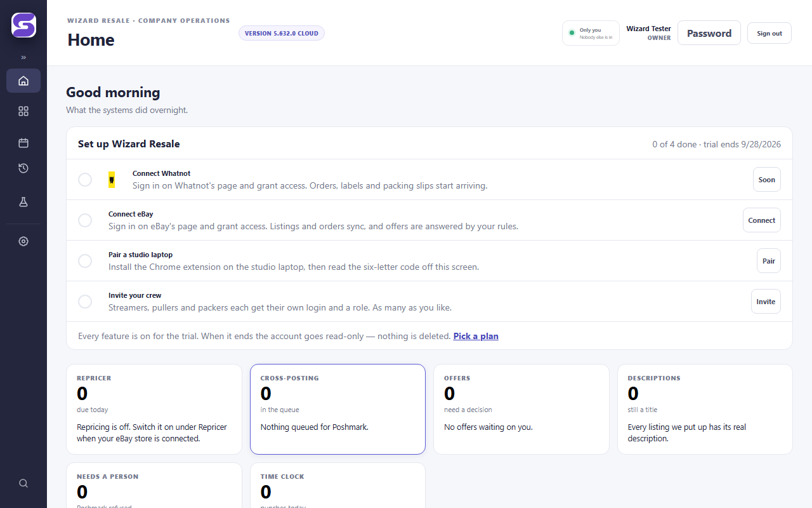
Task: Click the Set up Wizard Resale heading
Action: 129,144
